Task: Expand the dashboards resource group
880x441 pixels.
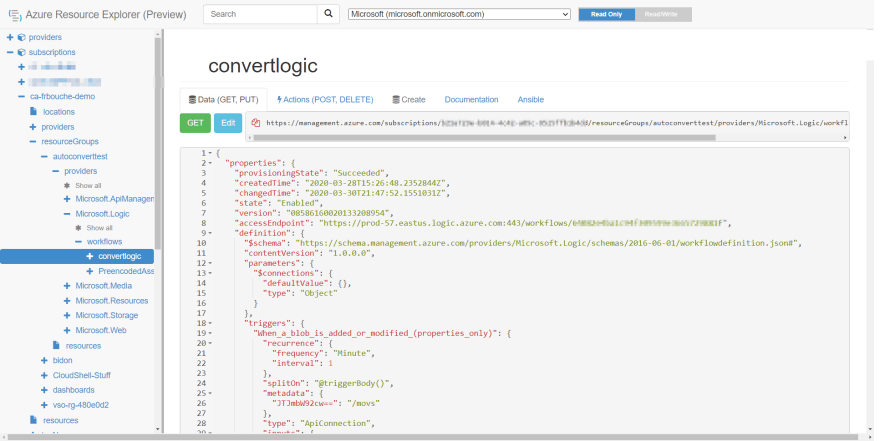Action: pyautogui.click(x=44, y=390)
